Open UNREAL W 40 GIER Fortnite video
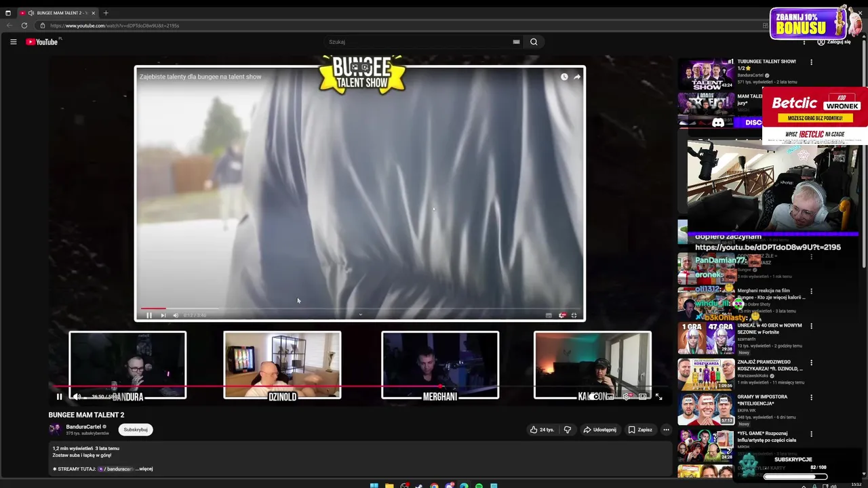 coord(706,338)
